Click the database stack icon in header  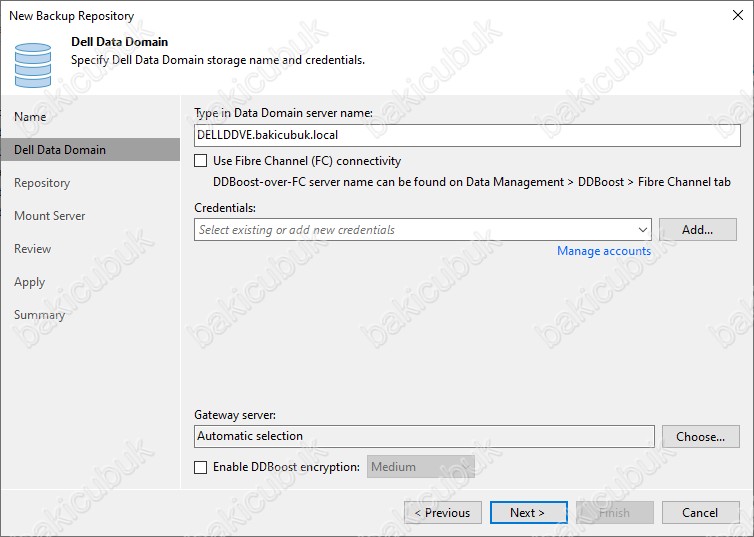coord(33,65)
